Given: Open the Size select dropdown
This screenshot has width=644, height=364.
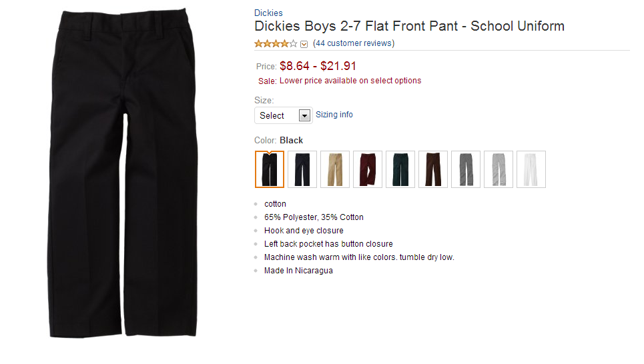Looking at the screenshot, I should pos(284,115).
